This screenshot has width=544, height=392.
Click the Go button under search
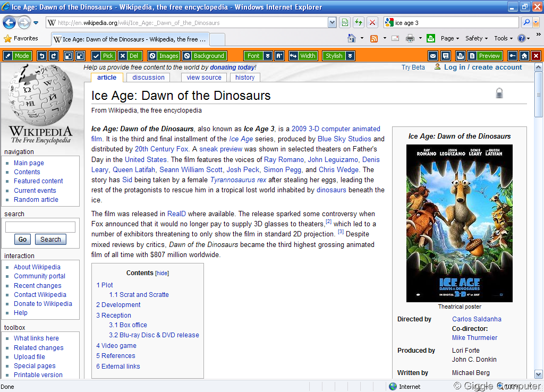pyautogui.click(x=22, y=240)
